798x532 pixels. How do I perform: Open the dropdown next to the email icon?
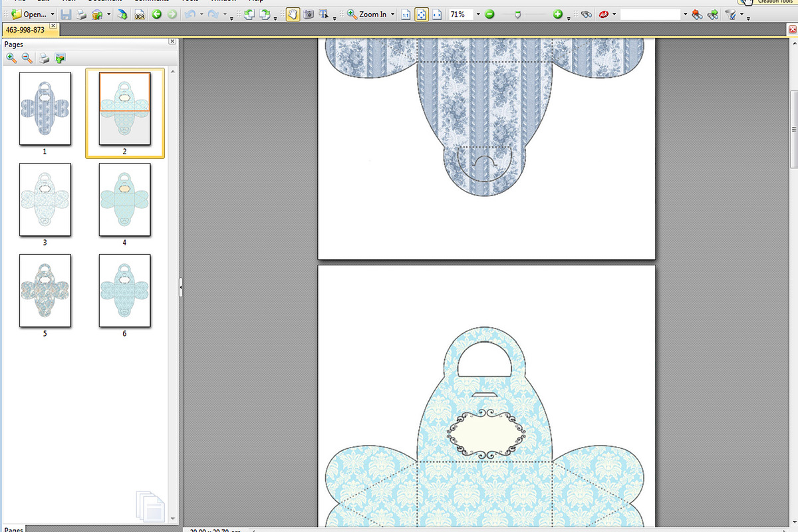pos(108,14)
